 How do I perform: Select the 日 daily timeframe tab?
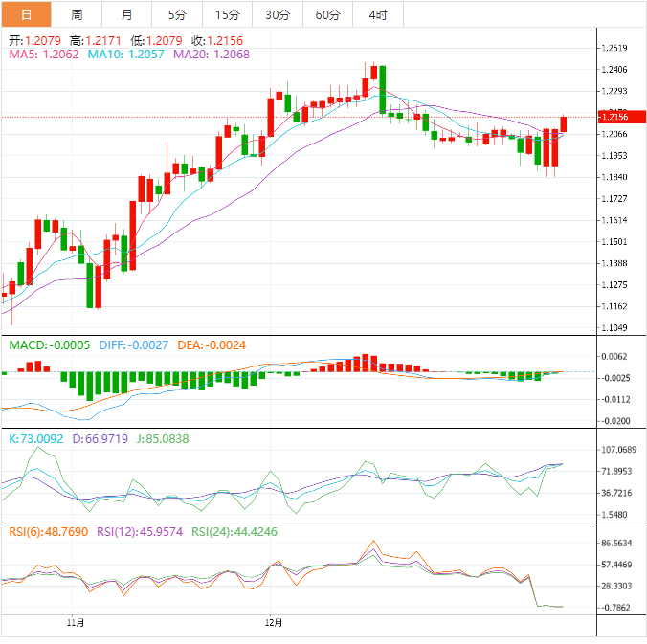pyautogui.click(x=27, y=15)
